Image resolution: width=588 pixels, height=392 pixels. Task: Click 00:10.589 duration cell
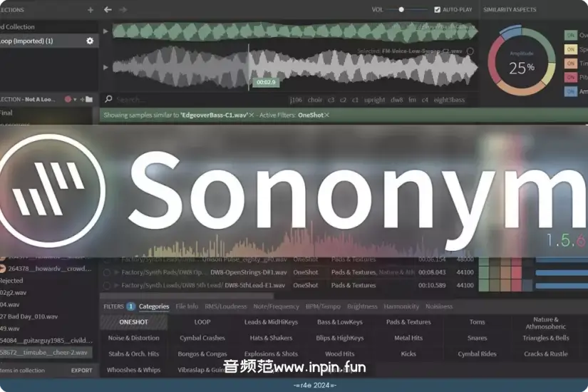[432, 286]
